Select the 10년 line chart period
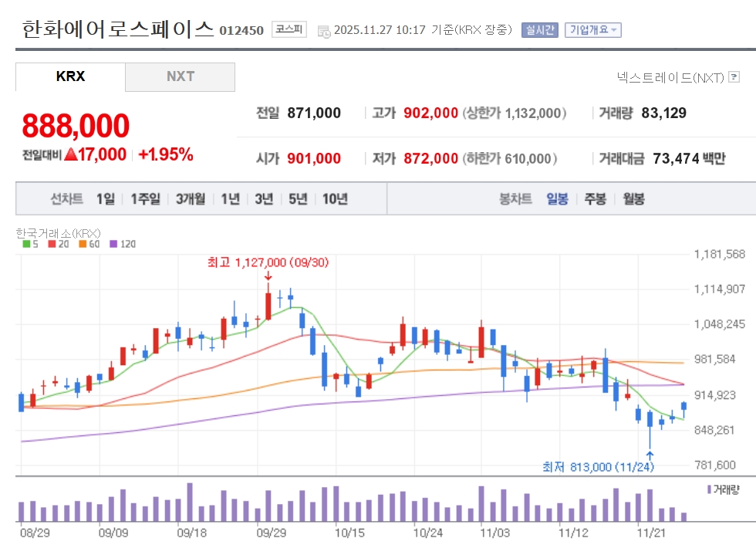This screenshot has height=555, width=756. (x=335, y=199)
